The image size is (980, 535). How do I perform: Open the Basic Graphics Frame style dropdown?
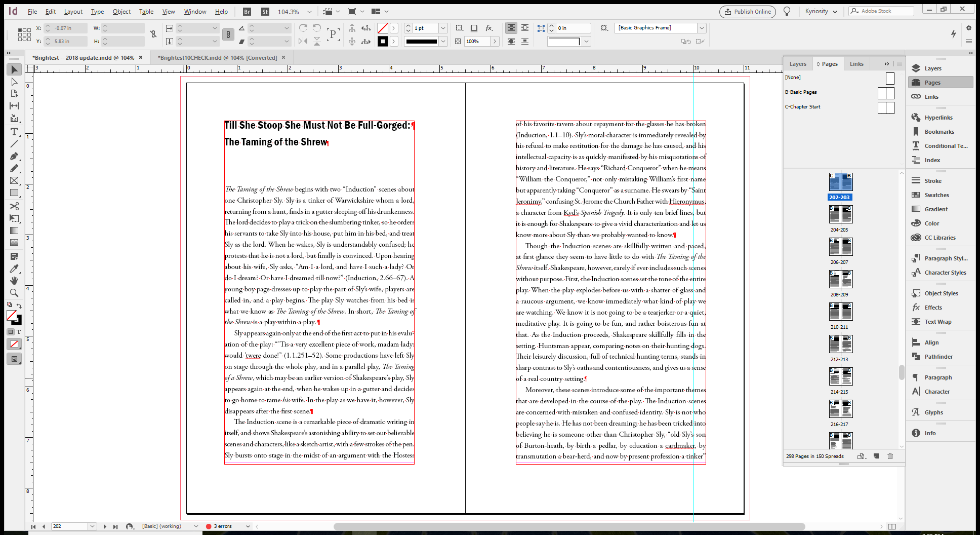tap(702, 28)
